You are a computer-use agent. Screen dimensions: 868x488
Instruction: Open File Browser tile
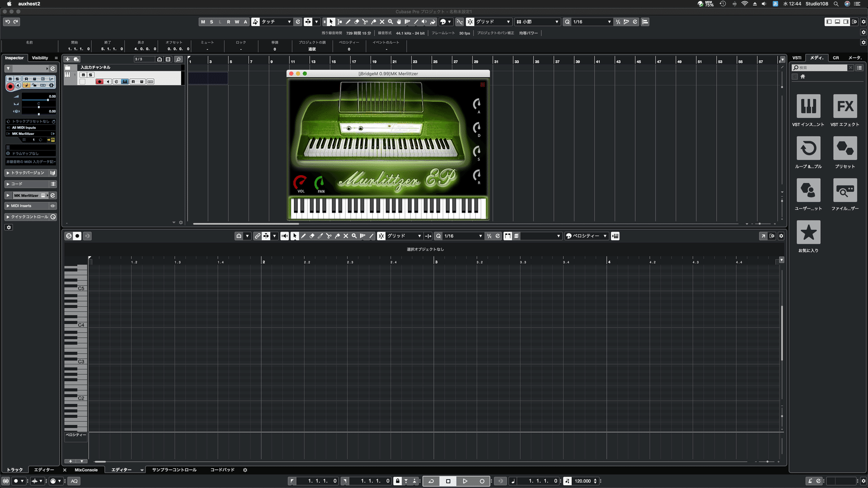point(845,190)
